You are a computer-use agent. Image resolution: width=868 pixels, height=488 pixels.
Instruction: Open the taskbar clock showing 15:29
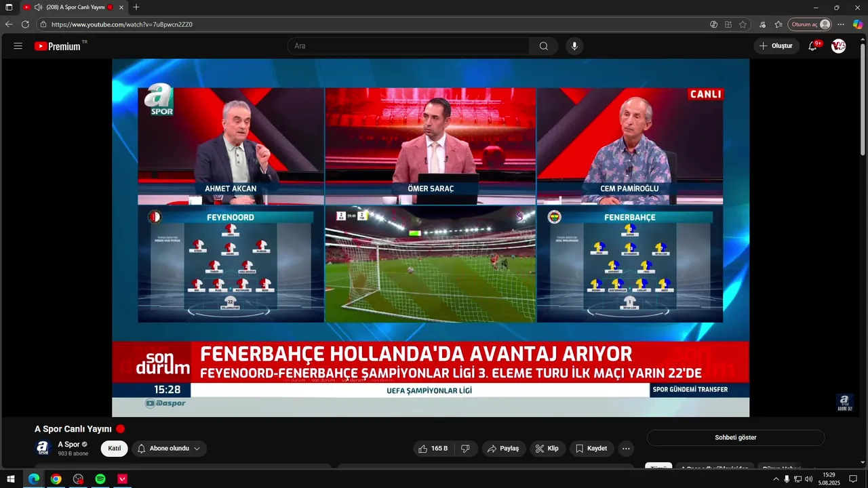tap(829, 479)
